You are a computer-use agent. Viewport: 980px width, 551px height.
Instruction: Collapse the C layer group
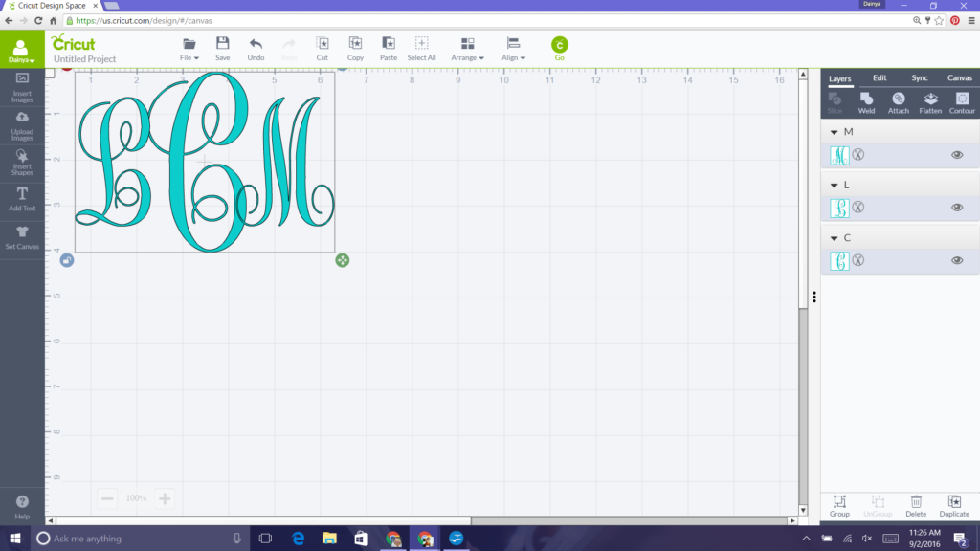[834, 238]
